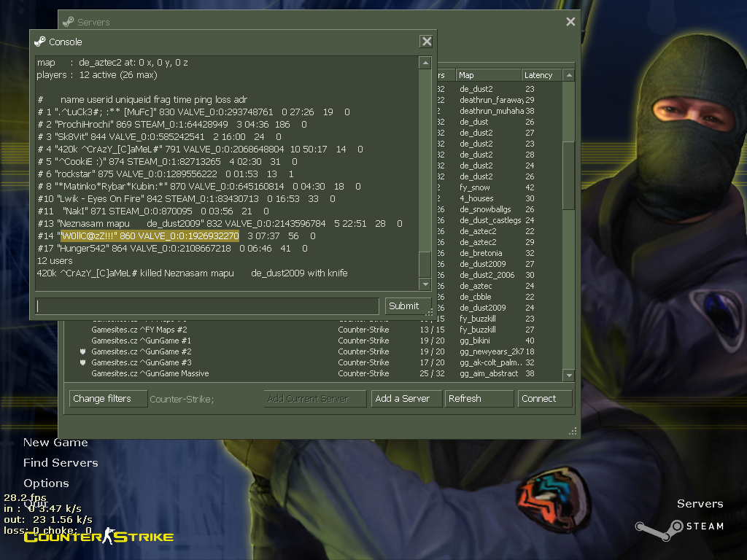Image resolution: width=747 pixels, height=560 pixels.
Task: Select Gamesites.cz ^GunGame #2 server
Action: coord(312,351)
